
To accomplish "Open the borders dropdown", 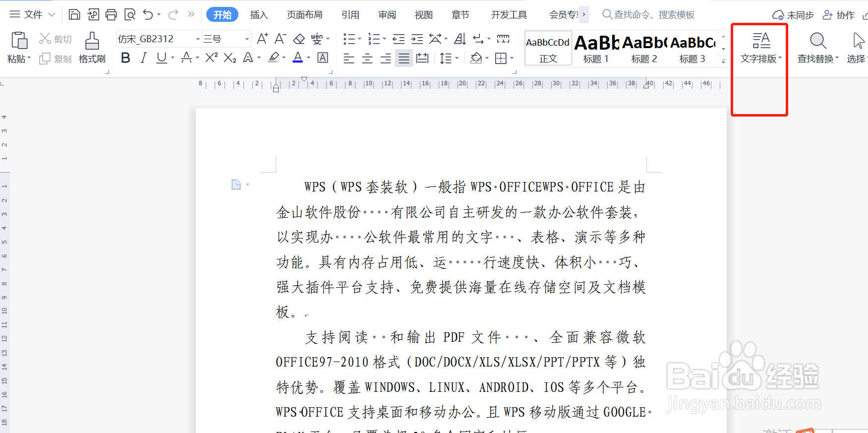I will click(x=512, y=59).
